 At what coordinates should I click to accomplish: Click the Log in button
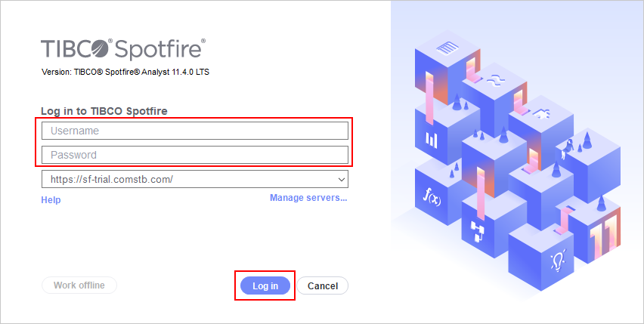pyautogui.click(x=265, y=285)
